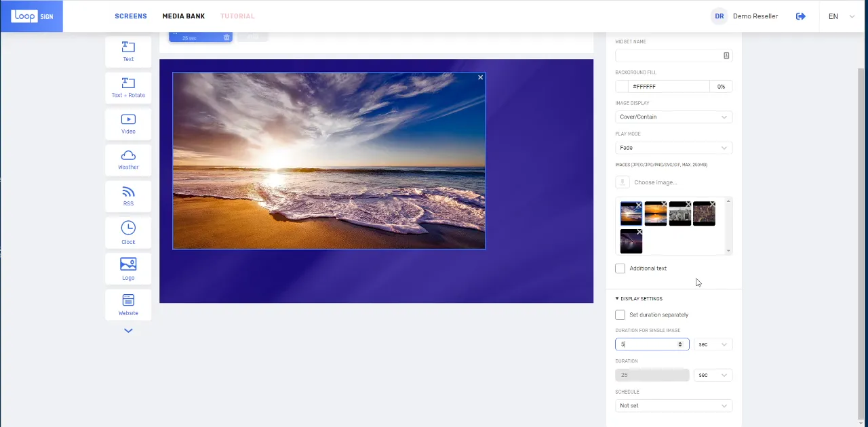Select the sunset beach thumbnail
The image size is (868, 427).
pyautogui.click(x=631, y=213)
